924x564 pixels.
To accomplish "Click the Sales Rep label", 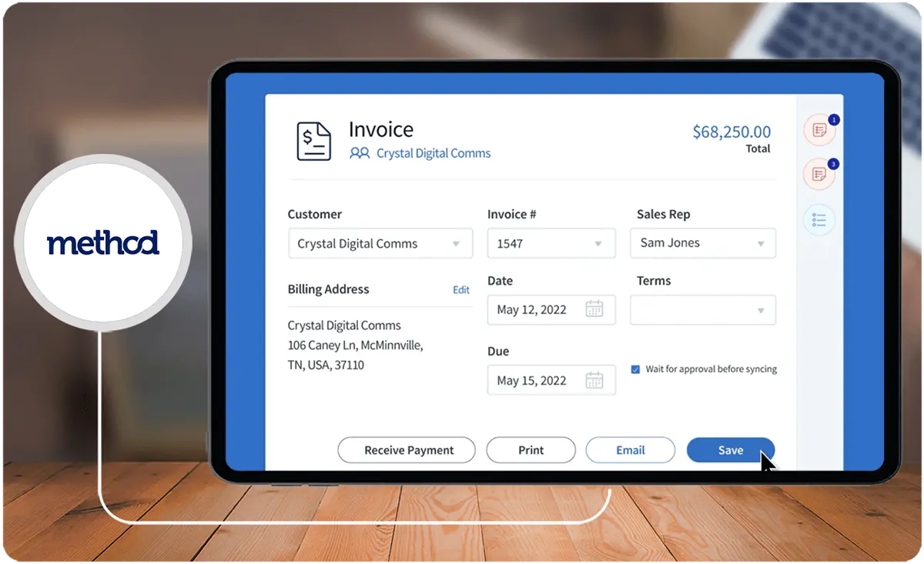I will coord(664,215).
